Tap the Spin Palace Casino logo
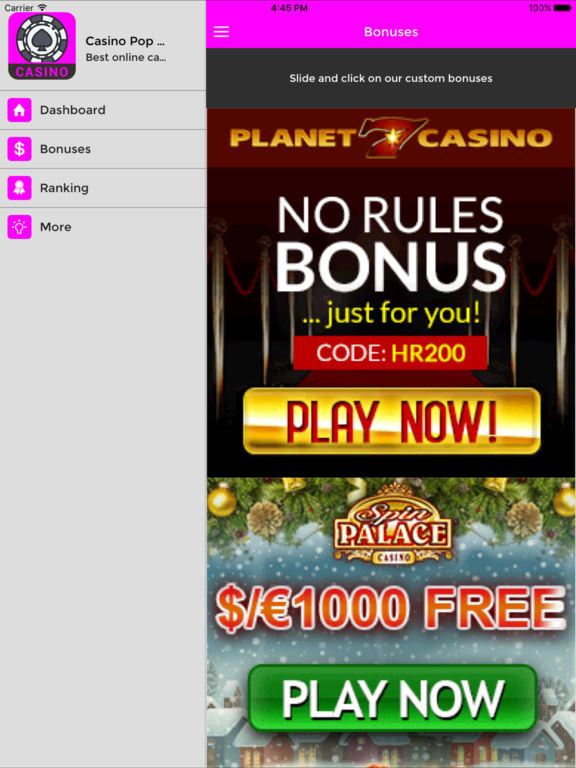576x768 pixels. click(x=393, y=524)
